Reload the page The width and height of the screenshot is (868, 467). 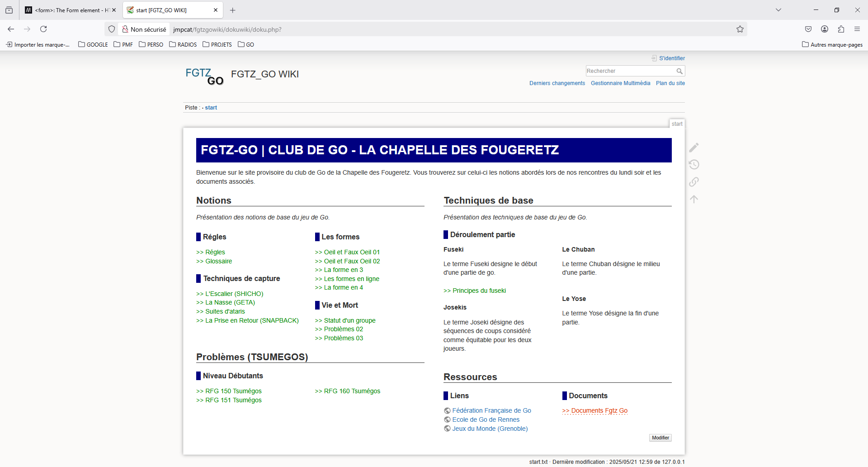pos(43,29)
